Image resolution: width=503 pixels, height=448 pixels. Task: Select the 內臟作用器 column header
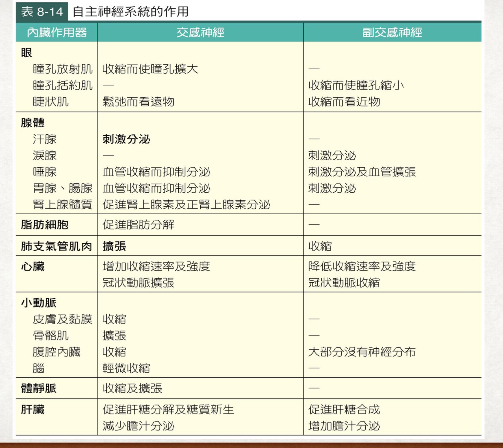57,32
